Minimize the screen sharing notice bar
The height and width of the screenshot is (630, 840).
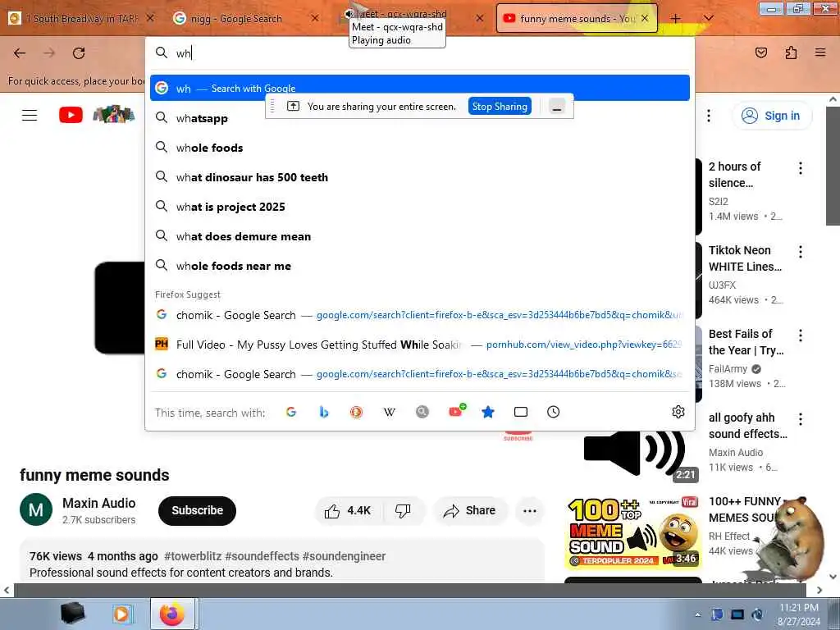[x=557, y=107]
